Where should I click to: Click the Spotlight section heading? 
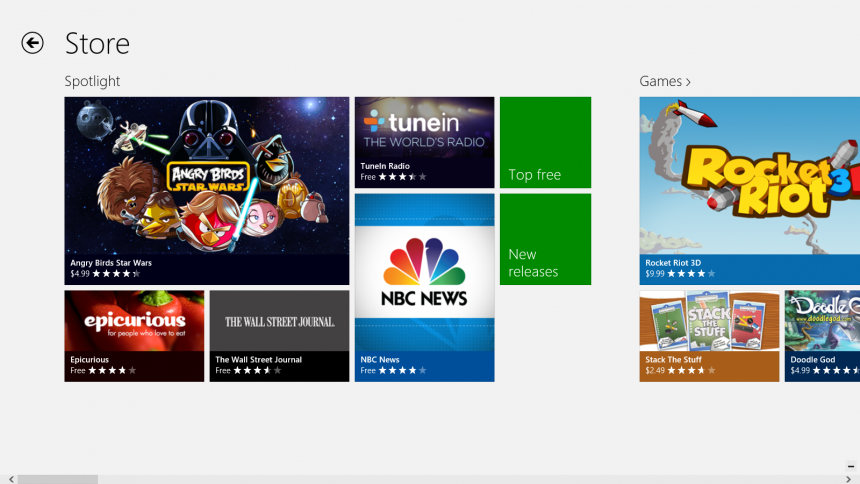pyautogui.click(x=92, y=81)
